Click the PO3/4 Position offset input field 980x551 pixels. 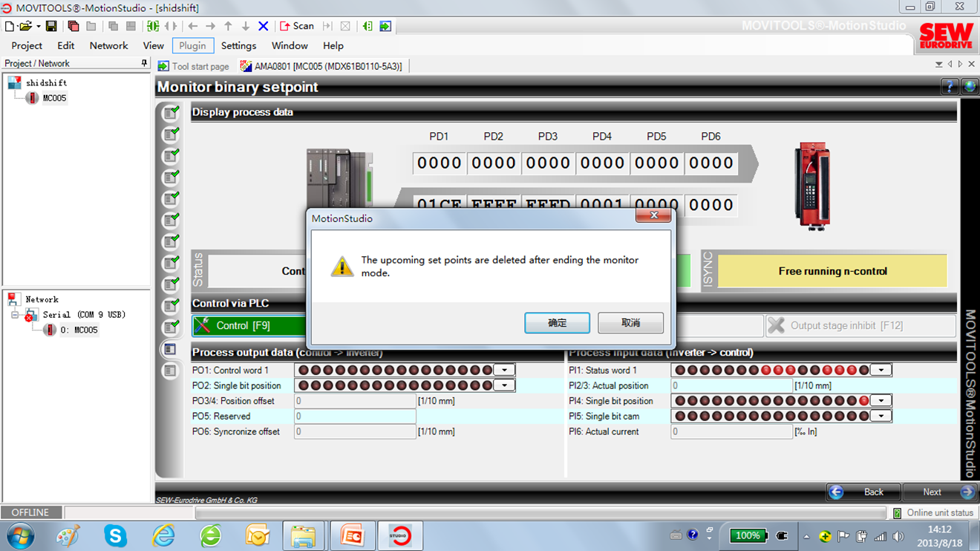355,401
